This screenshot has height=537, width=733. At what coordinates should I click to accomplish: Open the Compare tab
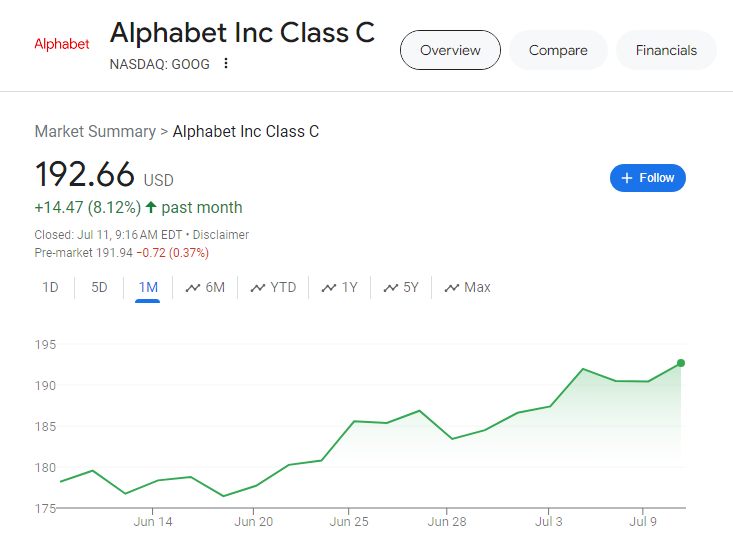(x=558, y=50)
